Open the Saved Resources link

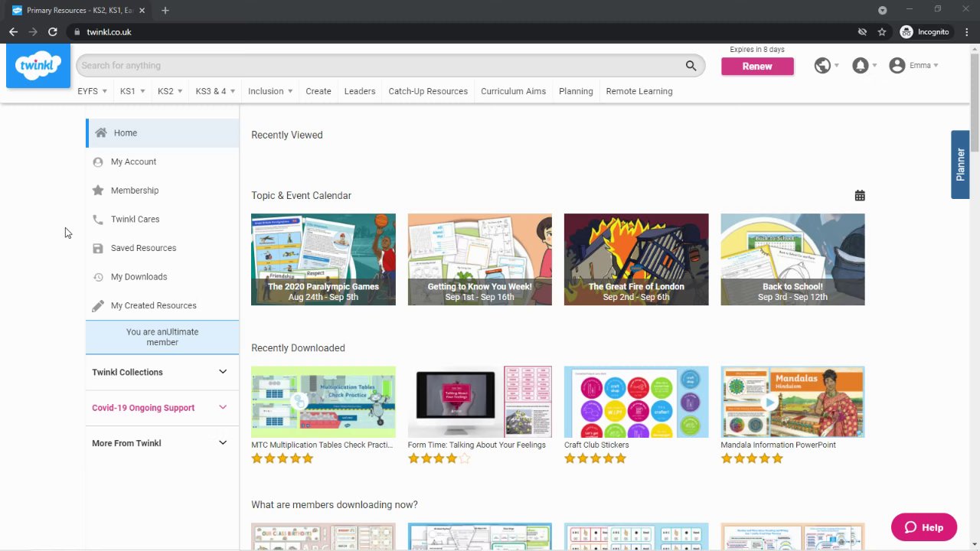click(143, 248)
